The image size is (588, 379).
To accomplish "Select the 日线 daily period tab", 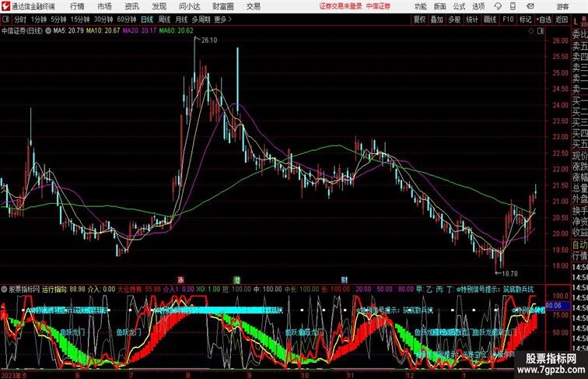I will click(147, 19).
